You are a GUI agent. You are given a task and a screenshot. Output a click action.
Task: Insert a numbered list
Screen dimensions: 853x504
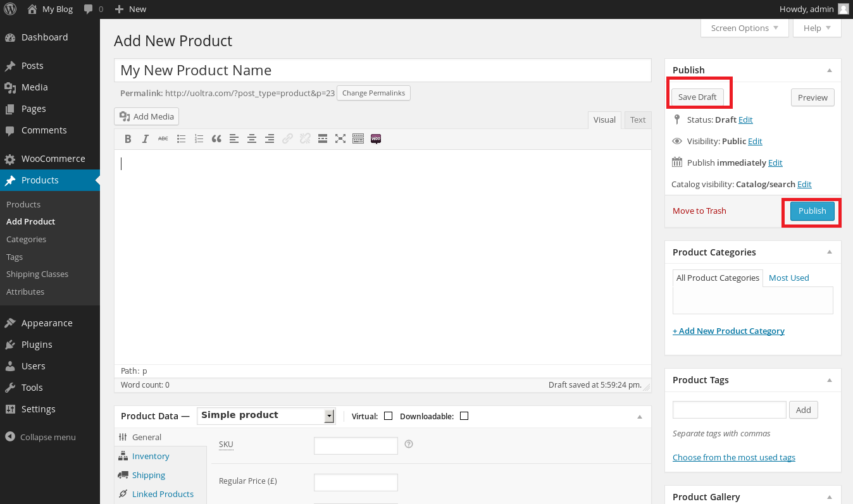199,138
